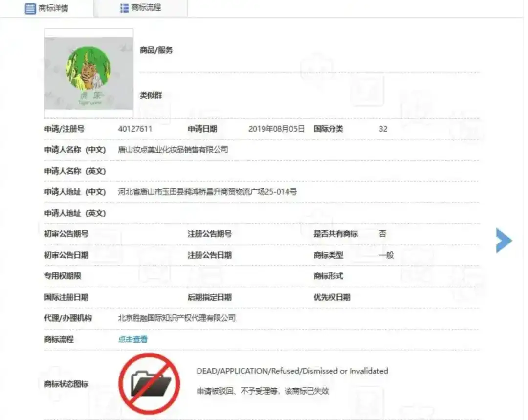Click the 注册公告期号 label
The image size is (528, 420).
(x=209, y=233)
